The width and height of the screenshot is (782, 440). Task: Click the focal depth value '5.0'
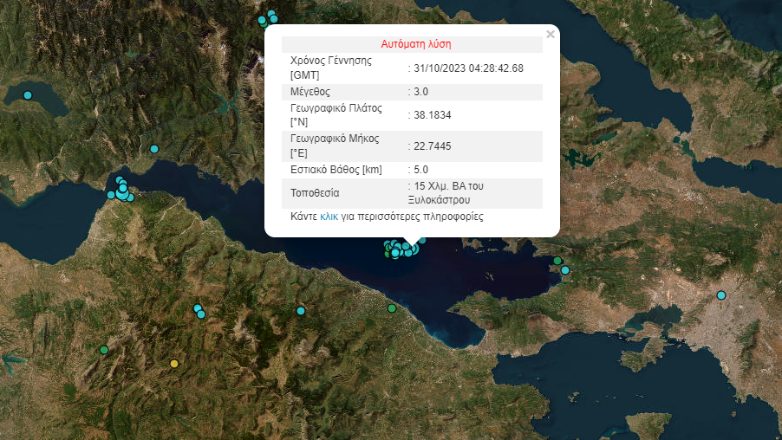(x=421, y=170)
